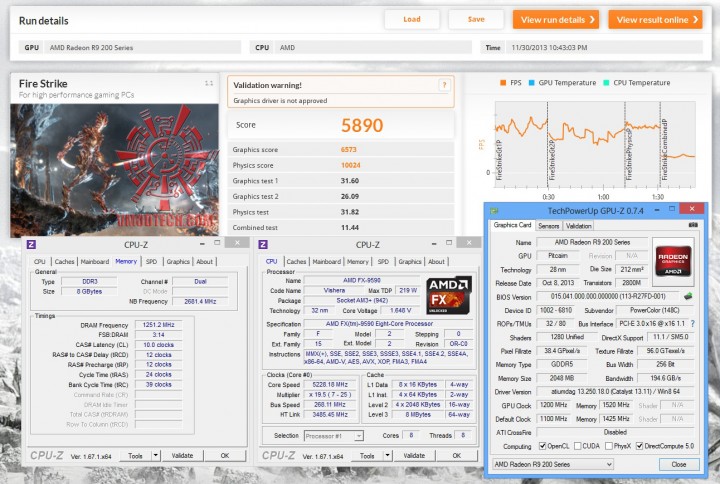Open Caches tab in left CPU-Z Memory window

point(64,261)
